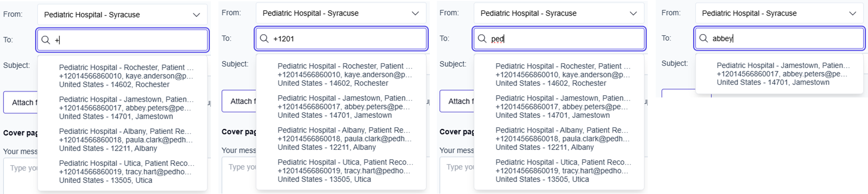
Task: Choose the Rochester suggestion under the "ped" search
Action: click(563, 75)
